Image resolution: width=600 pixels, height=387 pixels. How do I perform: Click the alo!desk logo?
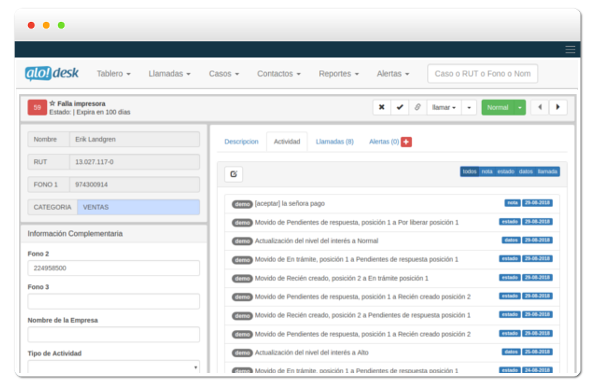[x=52, y=73]
